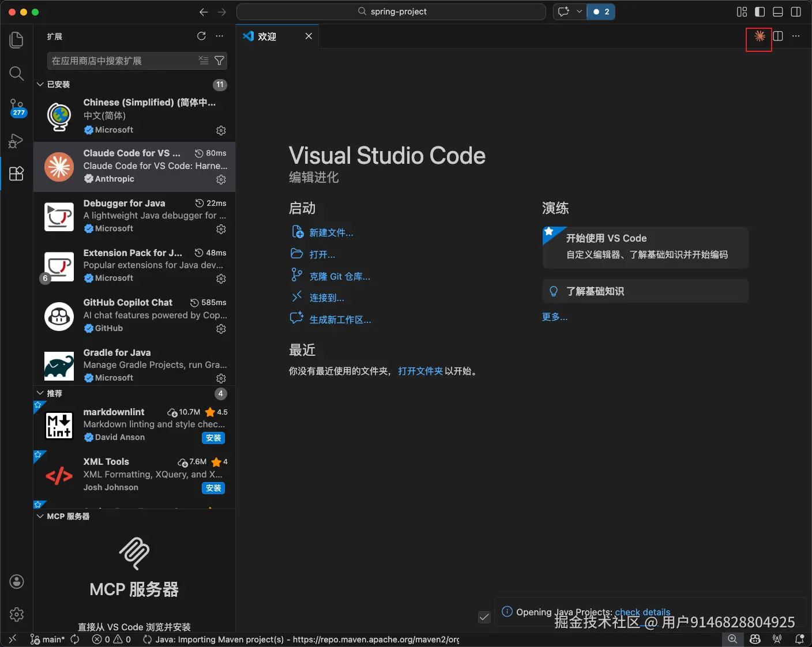This screenshot has width=812, height=647.
Task: Open the check details notification link
Action: coord(642,612)
